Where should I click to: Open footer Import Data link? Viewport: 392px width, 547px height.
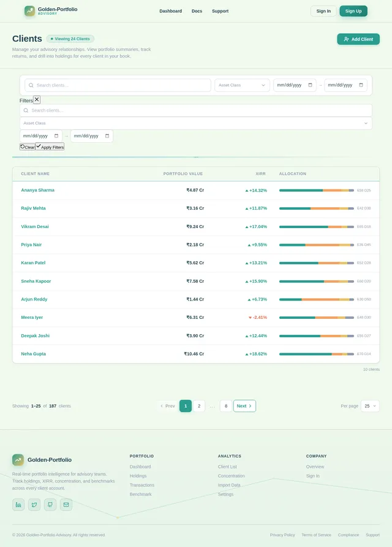click(x=229, y=485)
